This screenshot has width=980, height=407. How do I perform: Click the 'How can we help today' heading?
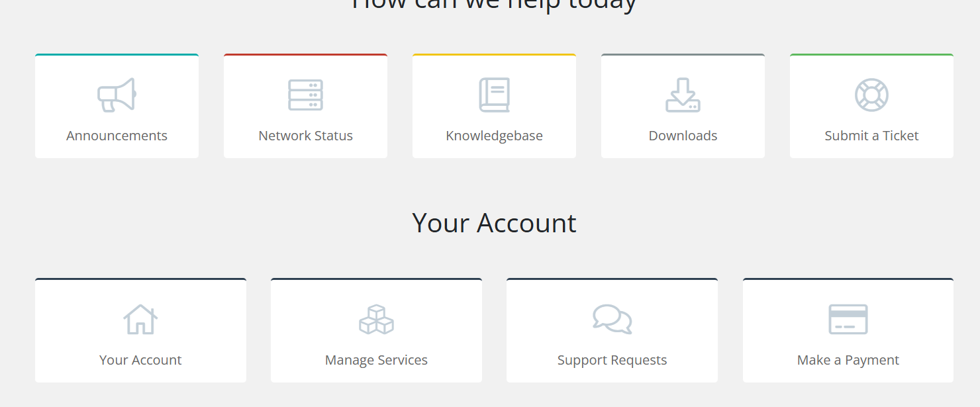494,5
